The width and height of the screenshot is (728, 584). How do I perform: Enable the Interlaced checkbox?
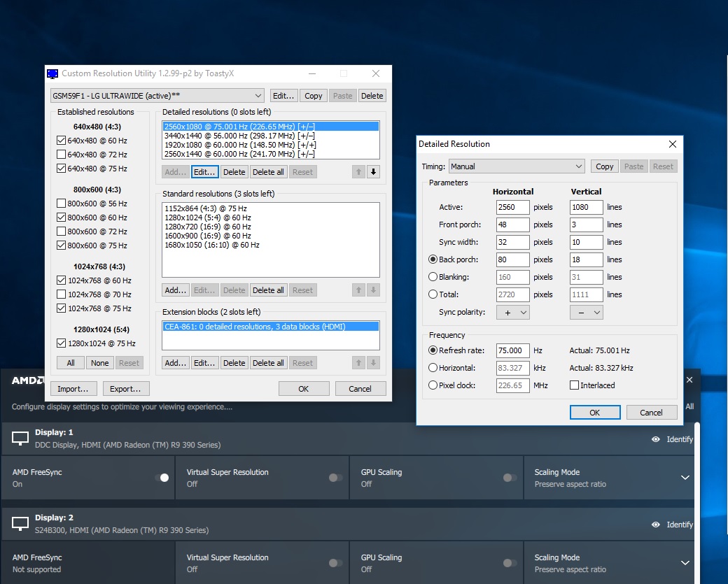click(x=574, y=385)
